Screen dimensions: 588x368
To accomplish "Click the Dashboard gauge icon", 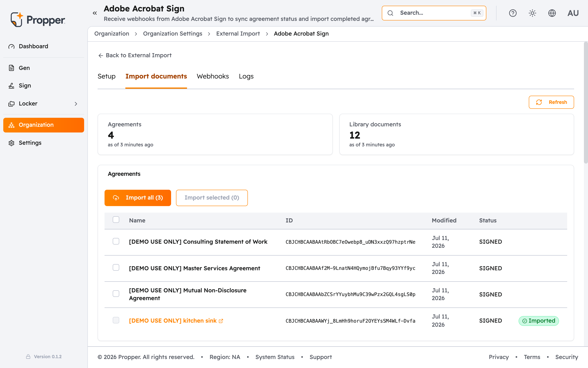I will point(11,46).
